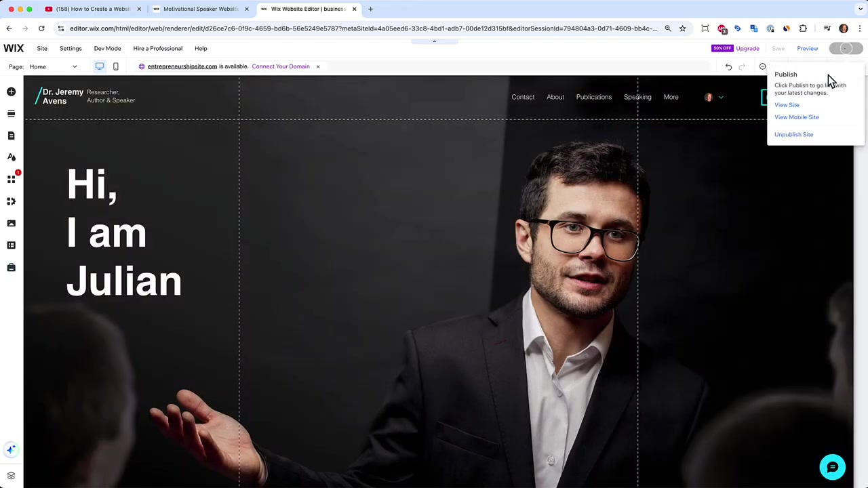Click Unpublish Site link
Image resolution: width=868 pixels, height=488 pixels.
[793, 134]
